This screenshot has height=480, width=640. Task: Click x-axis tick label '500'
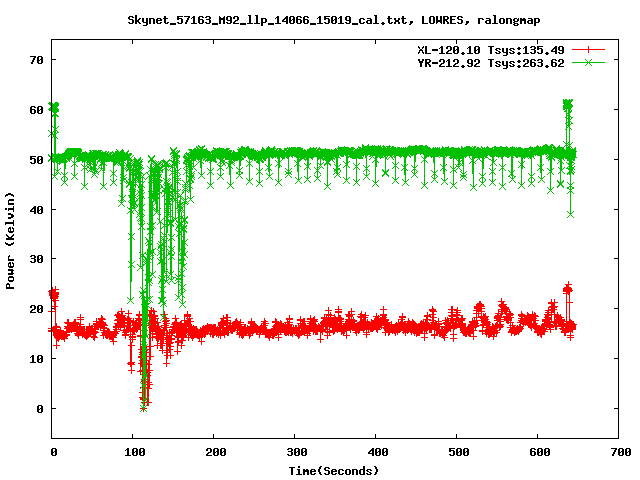click(x=458, y=452)
